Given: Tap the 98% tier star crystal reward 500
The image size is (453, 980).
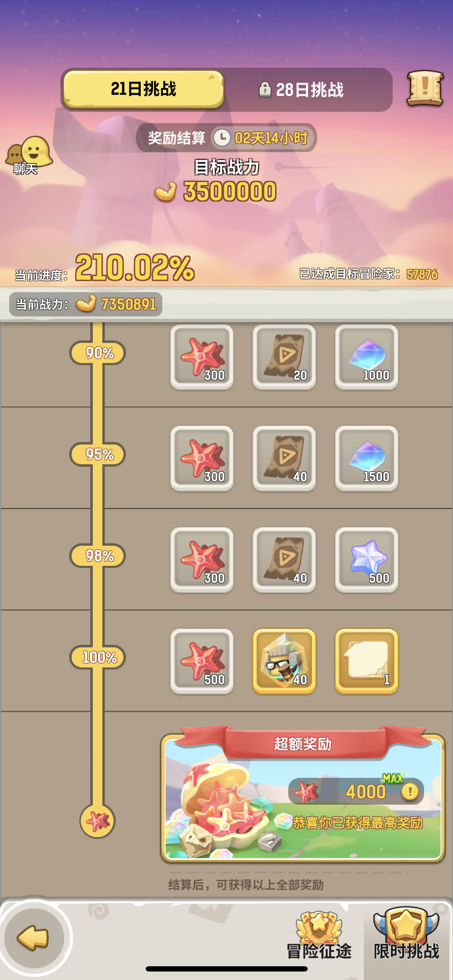Looking at the screenshot, I should (x=366, y=559).
